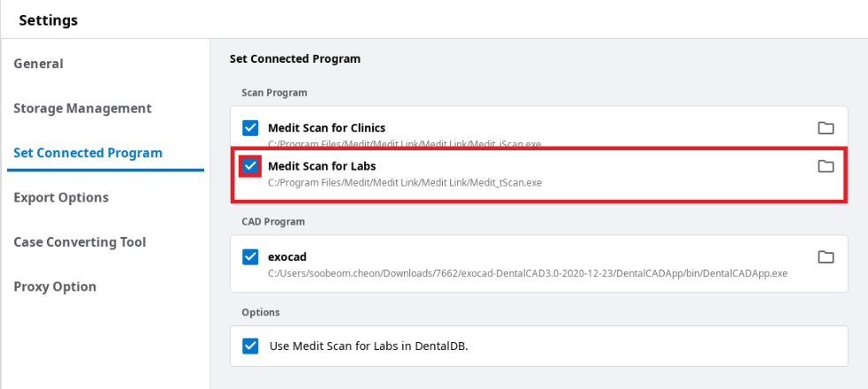Show the Proxy Option settings
868x389 pixels.
(55, 286)
